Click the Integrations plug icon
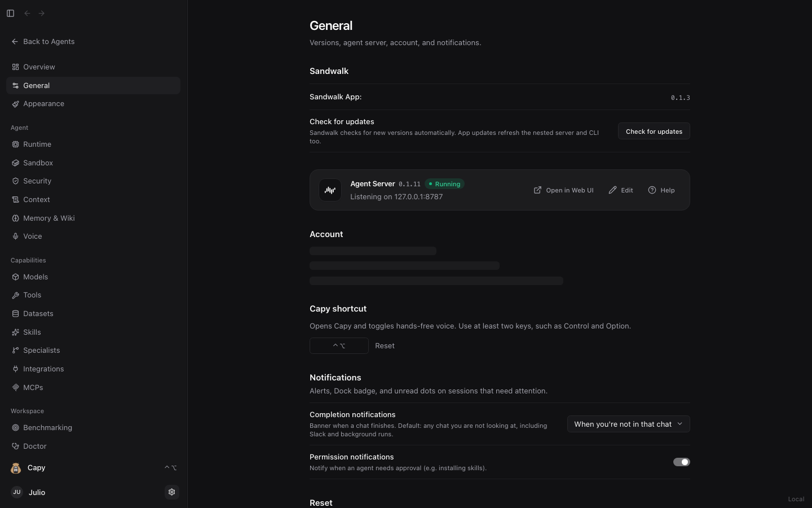The width and height of the screenshot is (812, 508). click(15, 369)
